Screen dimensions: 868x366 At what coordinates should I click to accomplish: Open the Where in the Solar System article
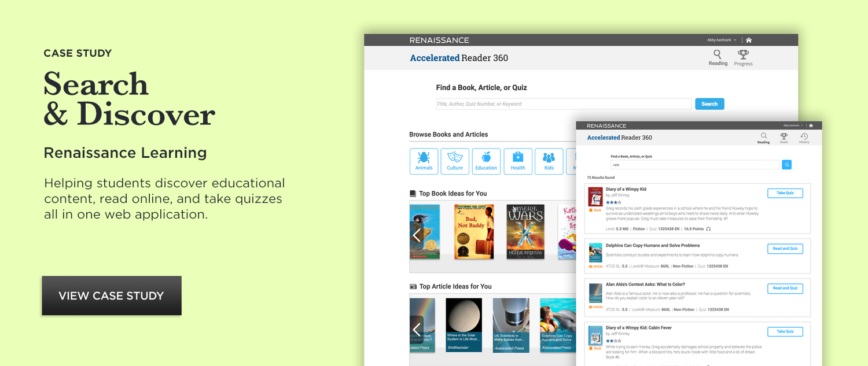click(x=464, y=325)
